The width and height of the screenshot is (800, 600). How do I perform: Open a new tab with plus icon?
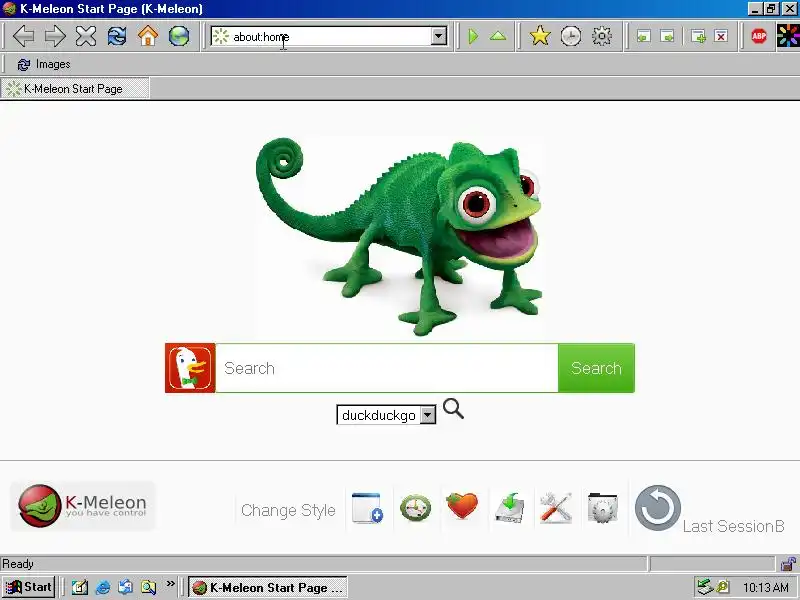pos(698,36)
